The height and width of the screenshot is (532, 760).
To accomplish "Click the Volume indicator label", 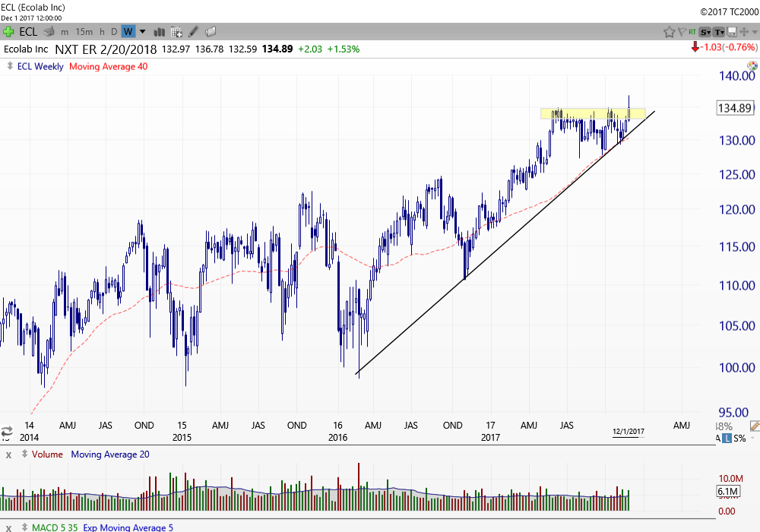I will [47, 454].
